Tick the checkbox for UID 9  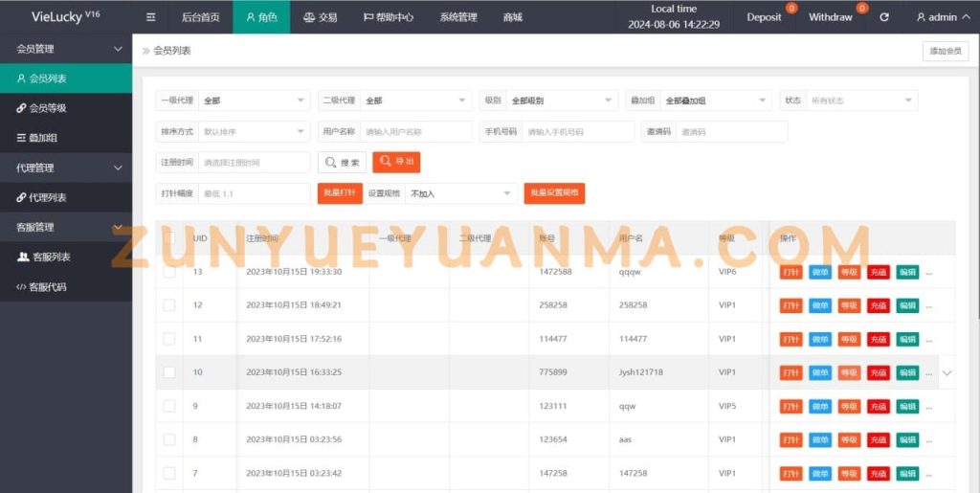pyautogui.click(x=169, y=406)
